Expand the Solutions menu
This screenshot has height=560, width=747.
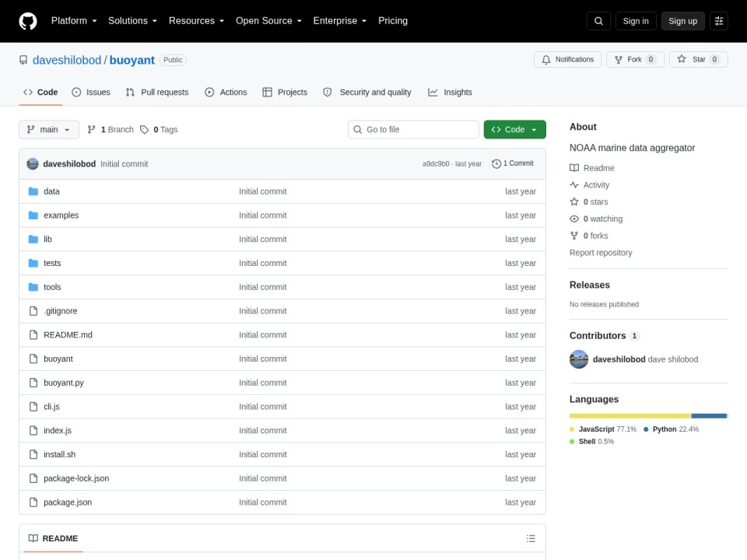click(132, 21)
